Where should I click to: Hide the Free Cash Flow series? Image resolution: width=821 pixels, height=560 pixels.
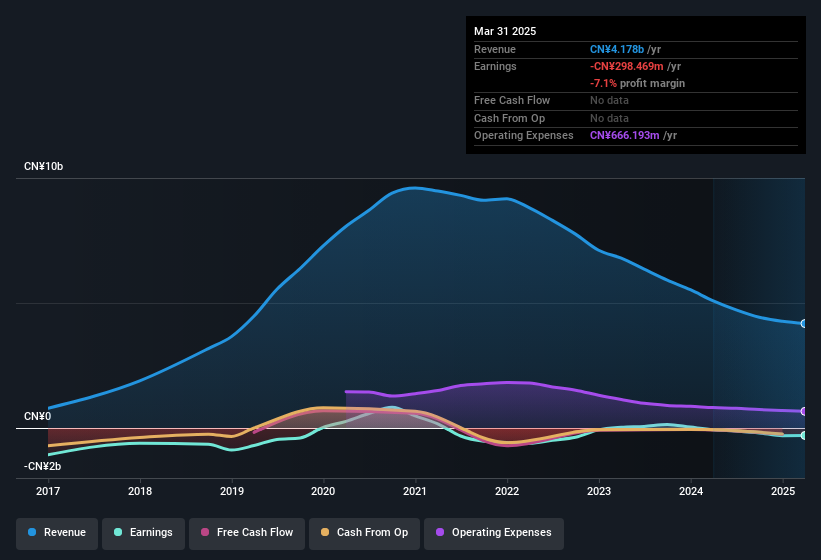click(247, 533)
